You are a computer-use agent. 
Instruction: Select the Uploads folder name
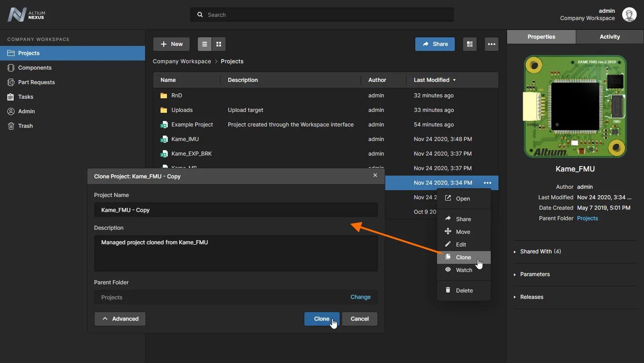pos(182,110)
